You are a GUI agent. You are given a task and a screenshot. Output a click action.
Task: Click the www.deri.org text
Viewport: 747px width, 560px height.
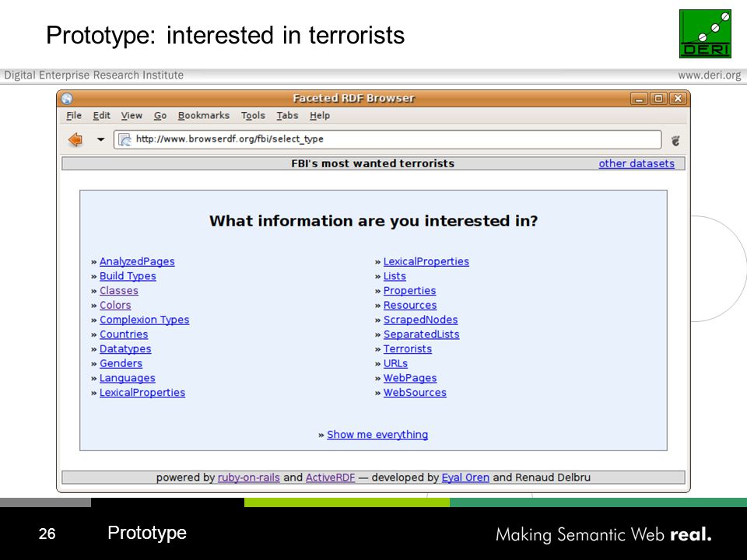click(710, 75)
